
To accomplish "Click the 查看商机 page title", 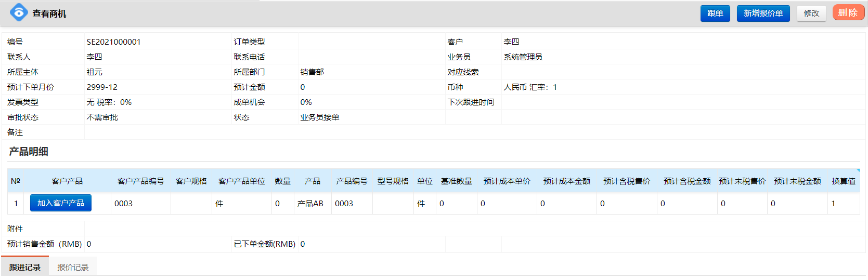I will (49, 14).
